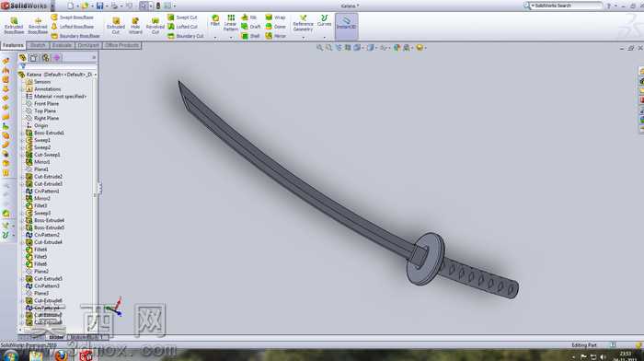Choose Boundary Boss/Base feature

tap(75, 36)
